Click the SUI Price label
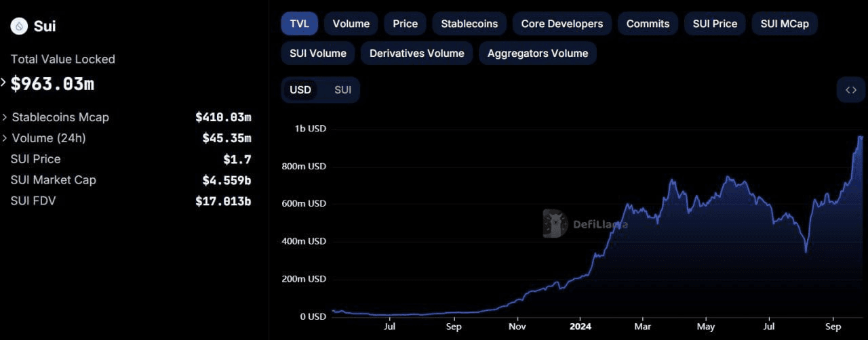Viewport: 868px width, 340px height. (35, 159)
